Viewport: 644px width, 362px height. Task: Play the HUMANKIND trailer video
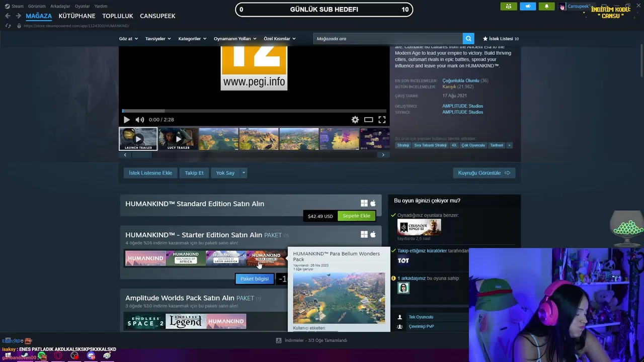pos(126,120)
